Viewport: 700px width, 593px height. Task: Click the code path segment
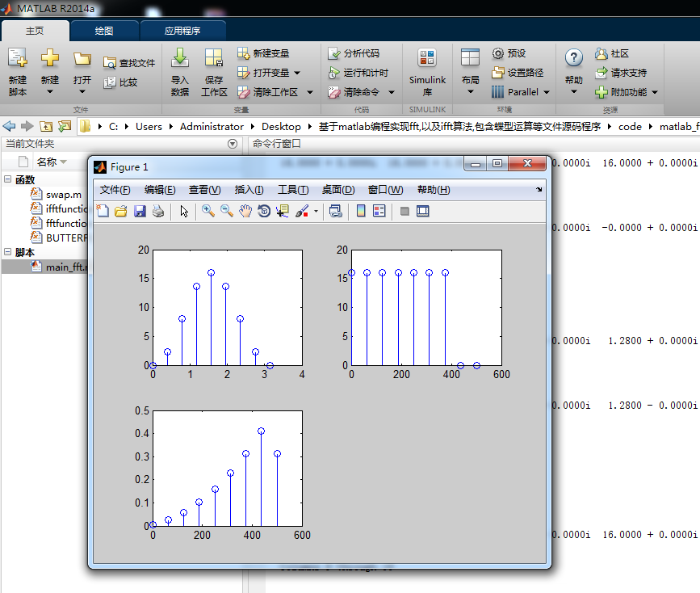point(630,127)
